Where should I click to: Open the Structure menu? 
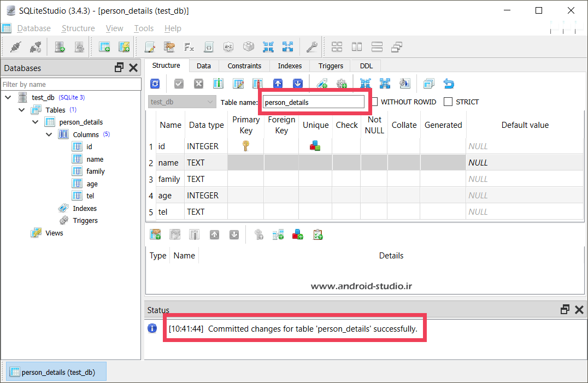point(78,28)
